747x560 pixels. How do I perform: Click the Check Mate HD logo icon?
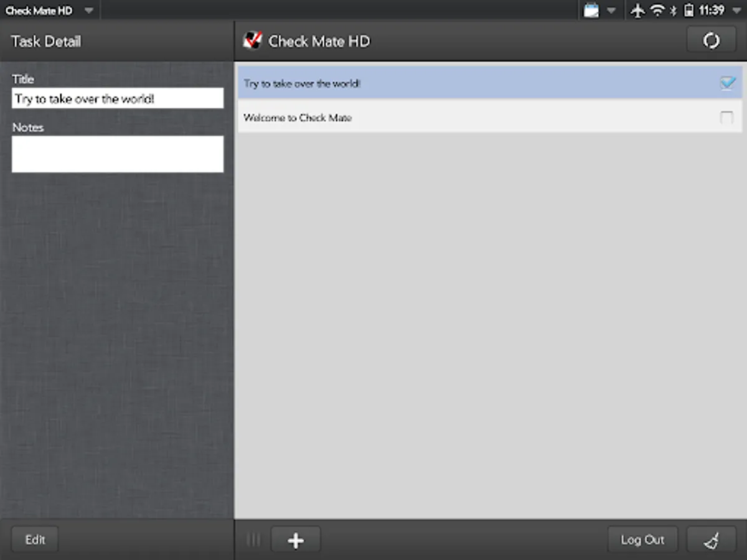coord(252,41)
